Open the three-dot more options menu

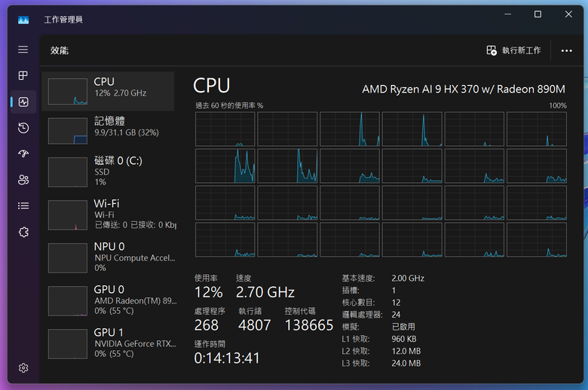[566, 50]
